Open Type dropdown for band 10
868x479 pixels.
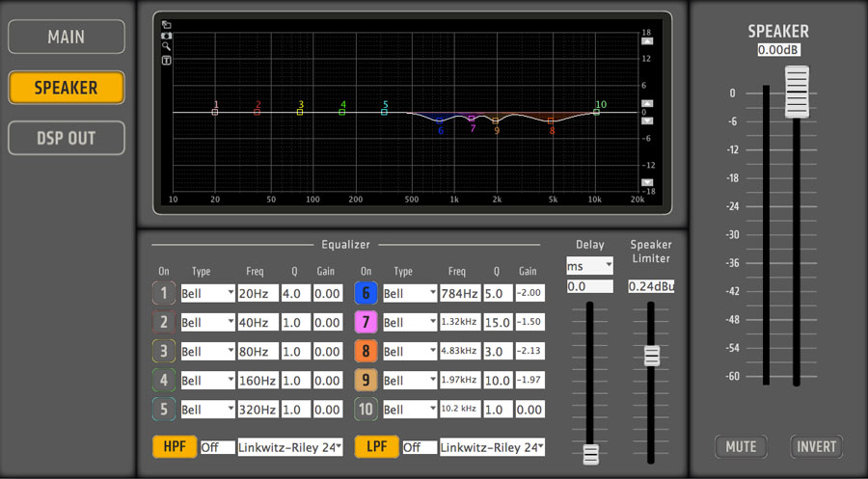[x=410, y=410]
